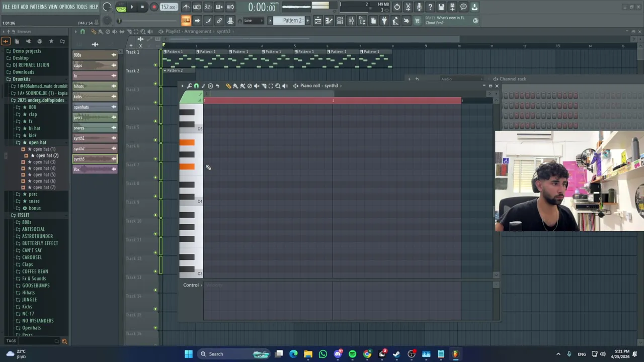
Task: Click the Browser search magnifier icon near TAGS
Action: (x=64, y=341)
